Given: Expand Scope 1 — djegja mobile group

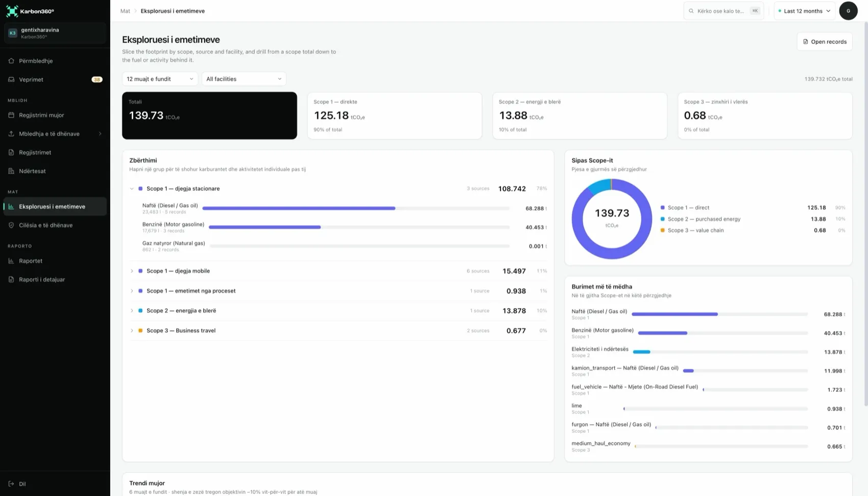Looking at the screenshot, I should [132, 271].
